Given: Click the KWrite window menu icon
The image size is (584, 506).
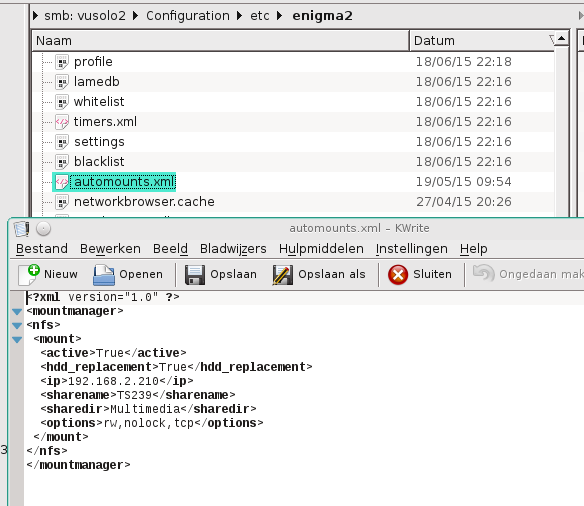Looking at the screenshot, I should (x=22, y=229).
